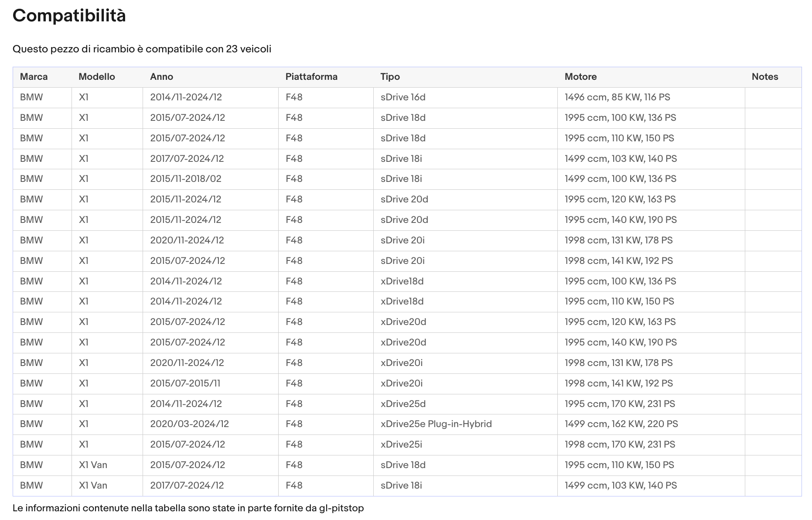Click the Marca column header
The width and height of the screenshot is (812, 520).
coord(34,77)
